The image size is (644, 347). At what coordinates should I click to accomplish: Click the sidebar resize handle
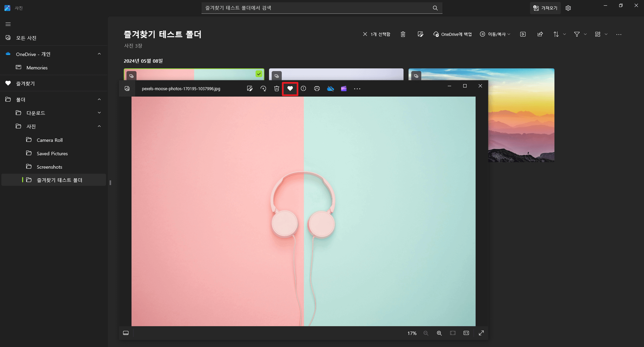tap(110, 183)
